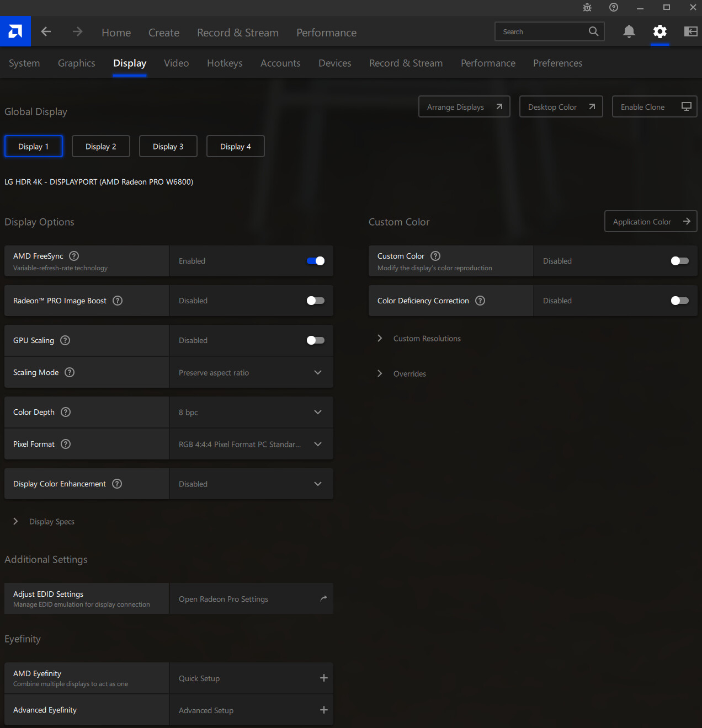This screenshot has height=728, width=702.
Task: Expand the Custom Resolutions section
Action: [419, 339]
